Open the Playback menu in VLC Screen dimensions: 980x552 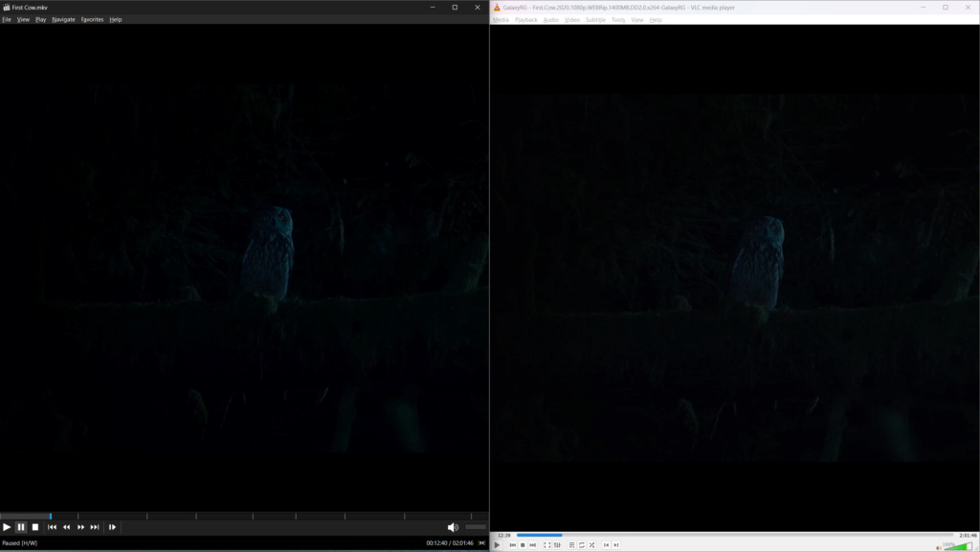coord(526,20)
